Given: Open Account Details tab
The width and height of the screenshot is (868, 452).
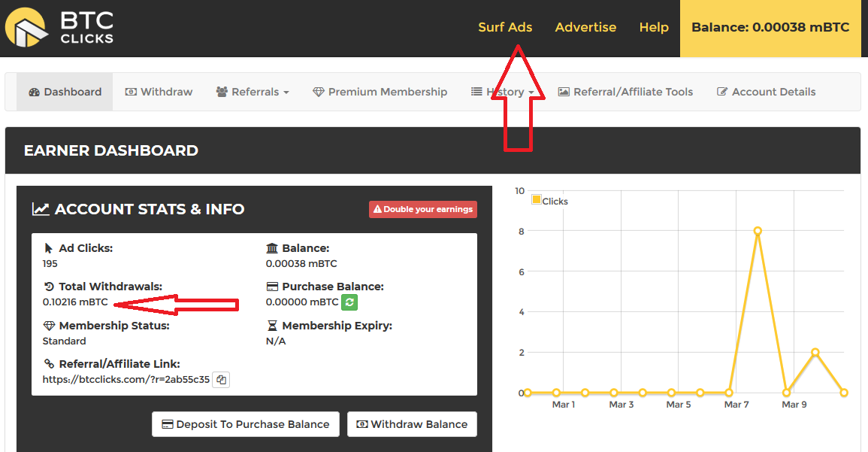Looking at the screenshot, I should tap(766, 92).
